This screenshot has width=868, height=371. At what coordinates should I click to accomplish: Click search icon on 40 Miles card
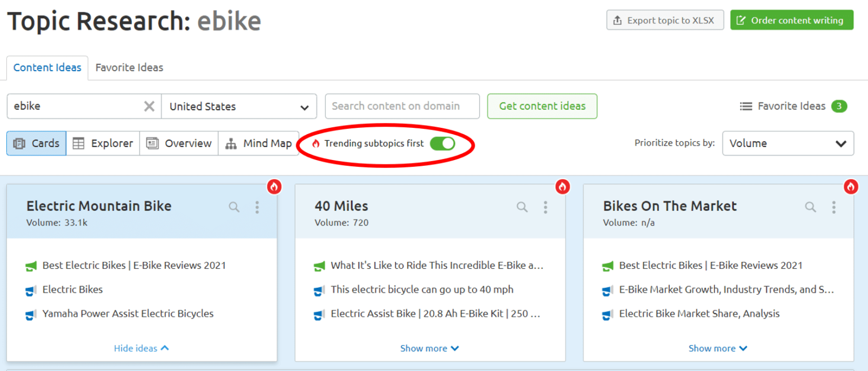click(522, 207)
